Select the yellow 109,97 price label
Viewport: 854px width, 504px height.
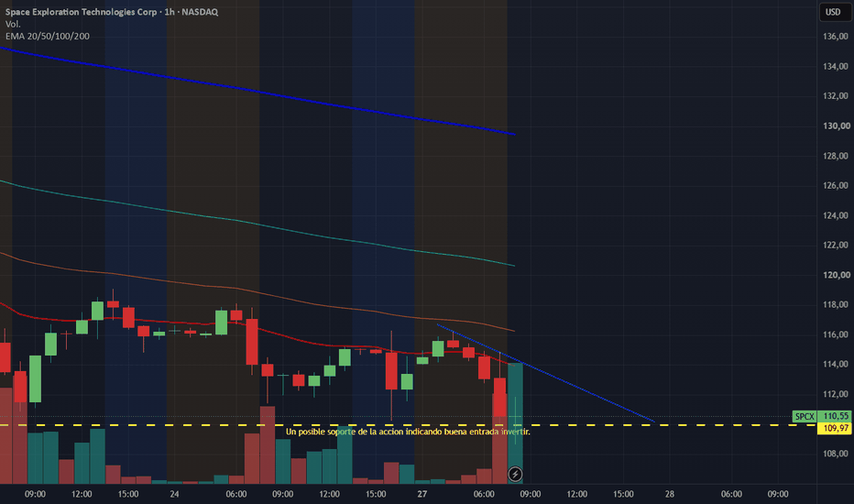click(x=836, y=428)
